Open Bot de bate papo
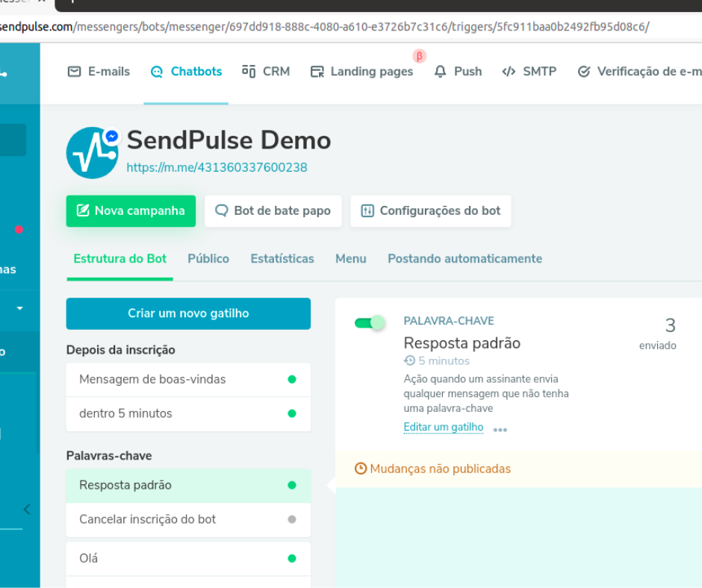 [273, 210]
